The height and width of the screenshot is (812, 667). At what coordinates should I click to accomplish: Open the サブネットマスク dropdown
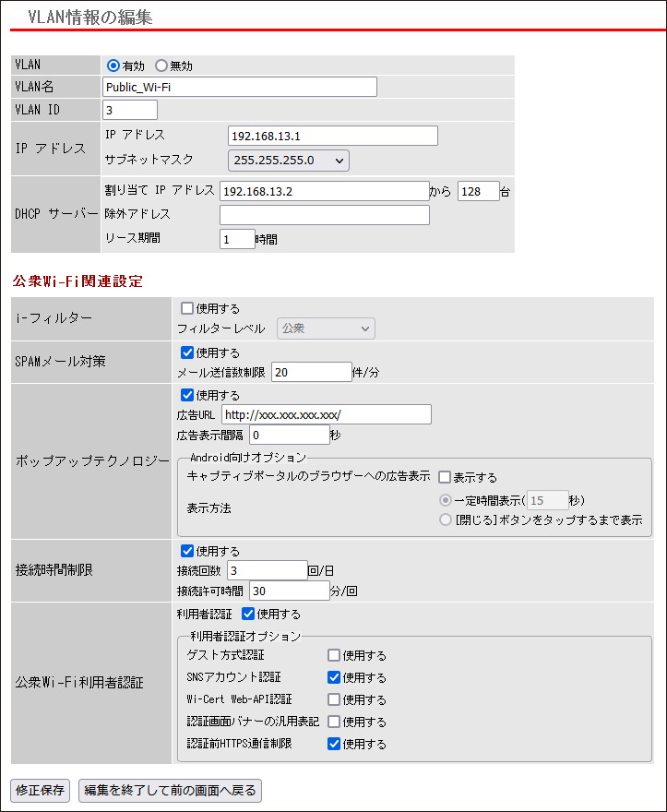289,161
